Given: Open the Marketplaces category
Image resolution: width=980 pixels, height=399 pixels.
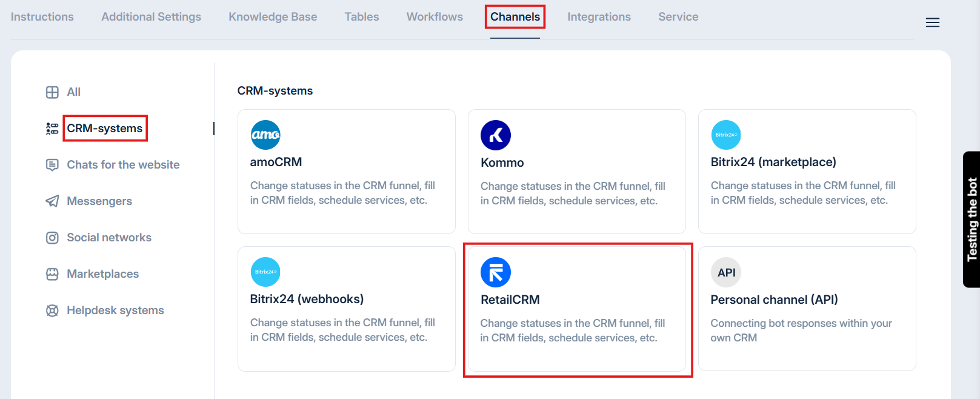Looking at the screenshot, I should coord(102,274).
